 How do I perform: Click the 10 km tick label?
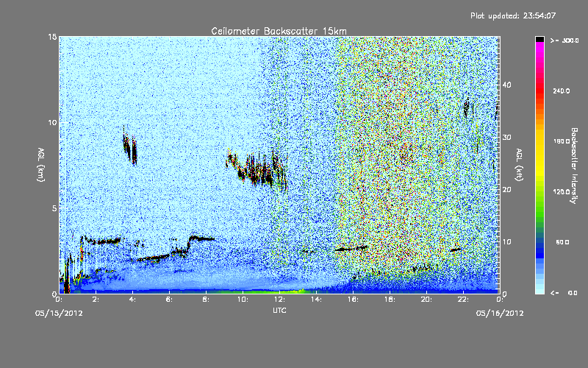click(52, 123)
